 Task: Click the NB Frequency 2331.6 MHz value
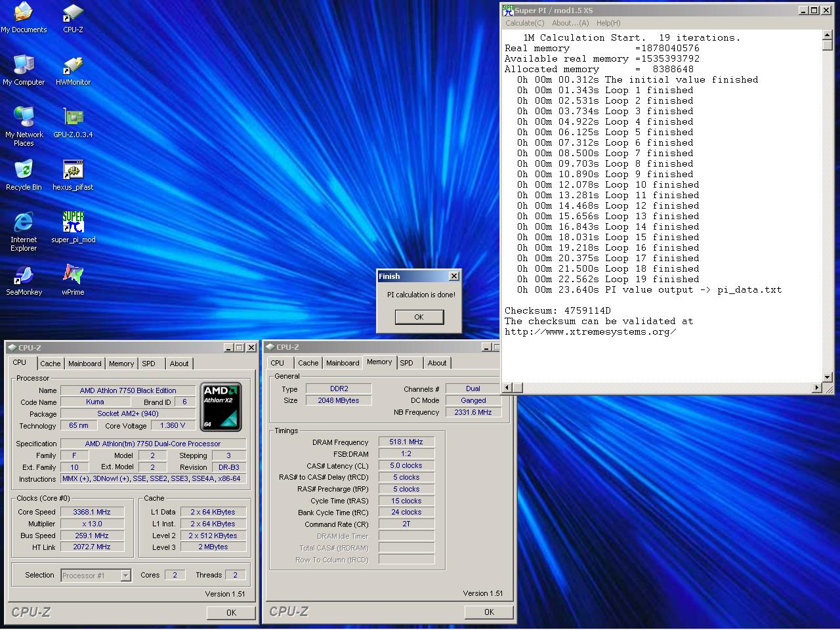tap(473, 412)
